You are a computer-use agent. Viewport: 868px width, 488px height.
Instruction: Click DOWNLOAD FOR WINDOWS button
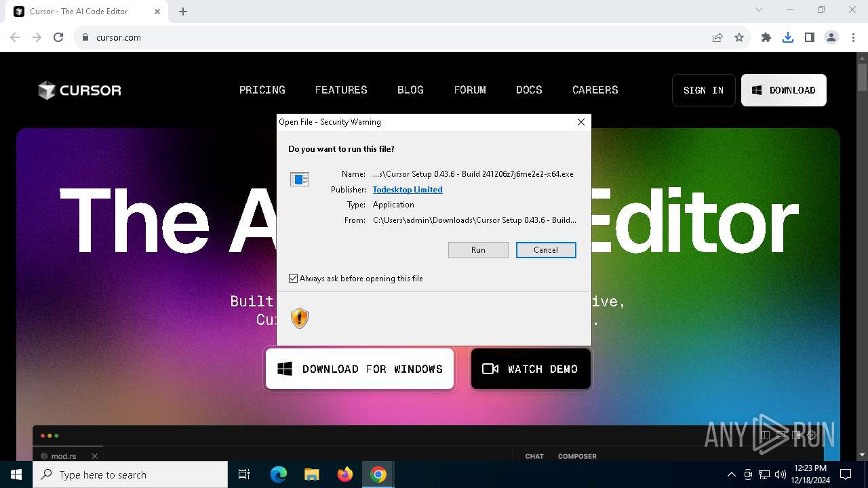(x=359, y=369)
